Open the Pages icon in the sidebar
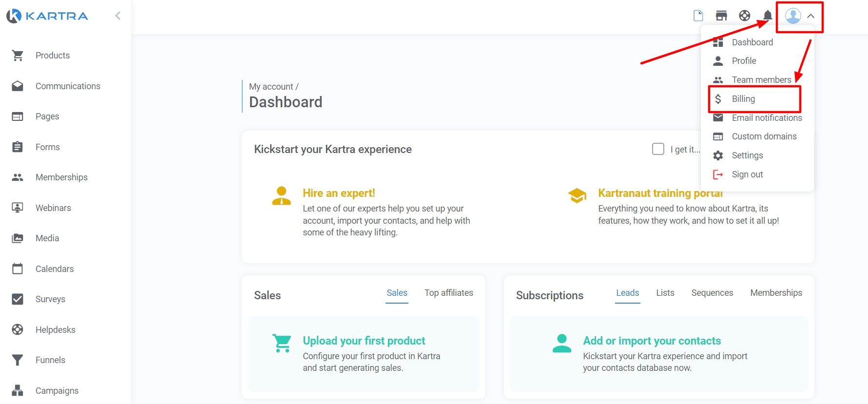Viewport: 868px width, 404px height. pos(18,116)
